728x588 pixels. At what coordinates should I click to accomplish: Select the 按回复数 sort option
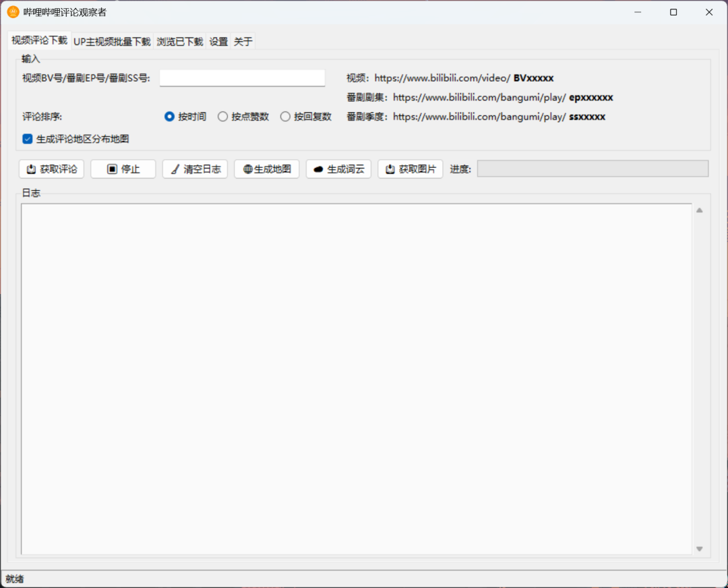(285, 116)
